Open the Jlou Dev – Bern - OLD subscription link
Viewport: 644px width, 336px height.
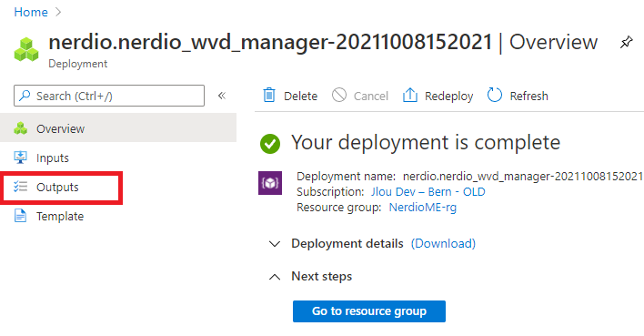pyautogui.click(x=428, y=192)
